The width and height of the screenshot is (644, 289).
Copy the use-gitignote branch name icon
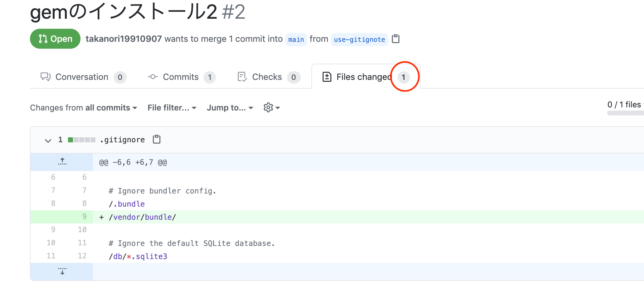(x=396, y=39)
